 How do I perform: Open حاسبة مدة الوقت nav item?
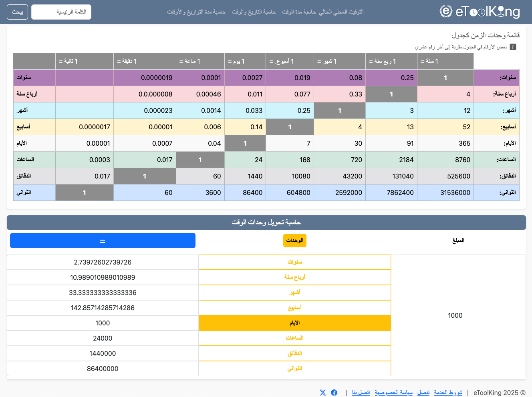299,12
